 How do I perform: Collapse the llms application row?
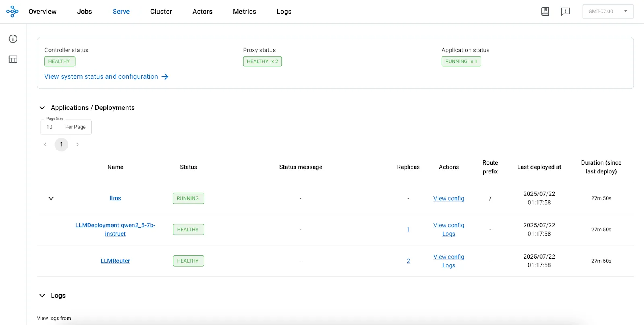(x=51, y=198)
